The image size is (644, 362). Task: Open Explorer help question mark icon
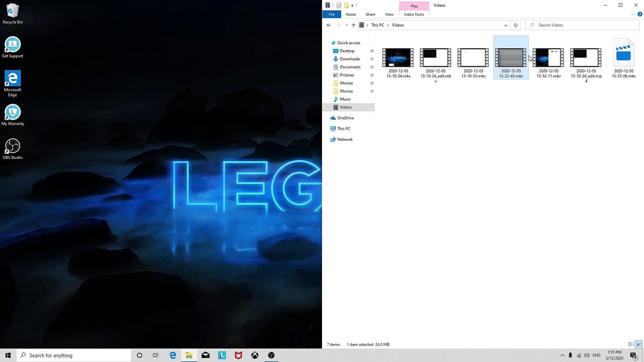[x=639, y=14]
